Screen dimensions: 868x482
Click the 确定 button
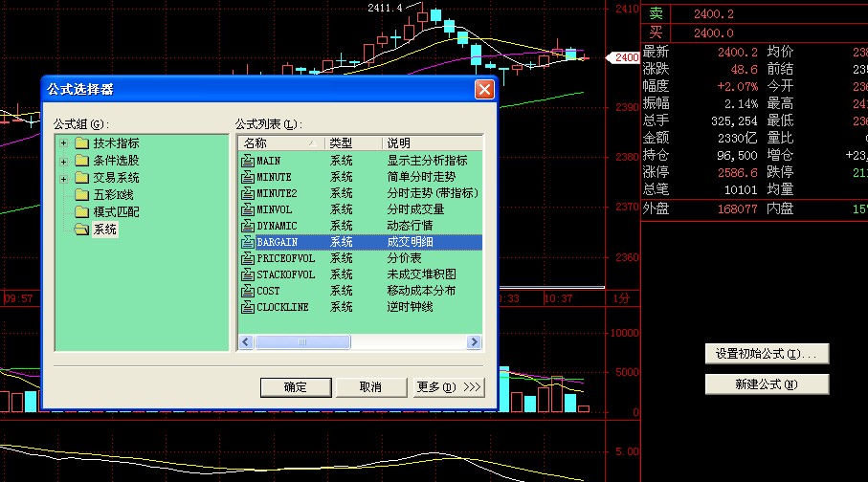pos(296,386)
